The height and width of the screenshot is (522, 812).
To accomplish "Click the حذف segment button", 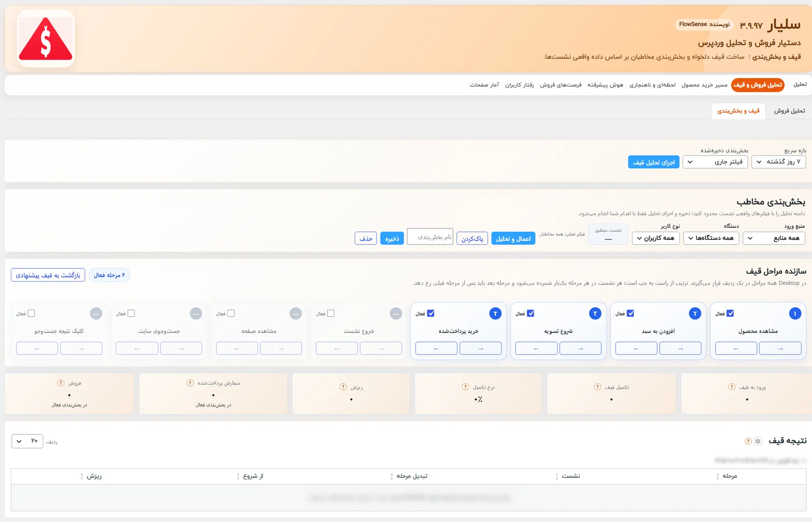I will point(365,238).
